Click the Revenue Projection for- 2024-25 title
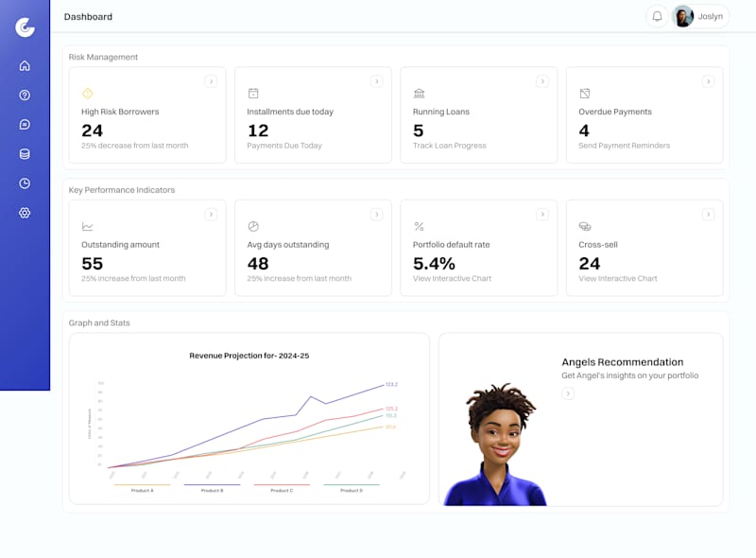756x558 pixels. click(x=249, y=356)
